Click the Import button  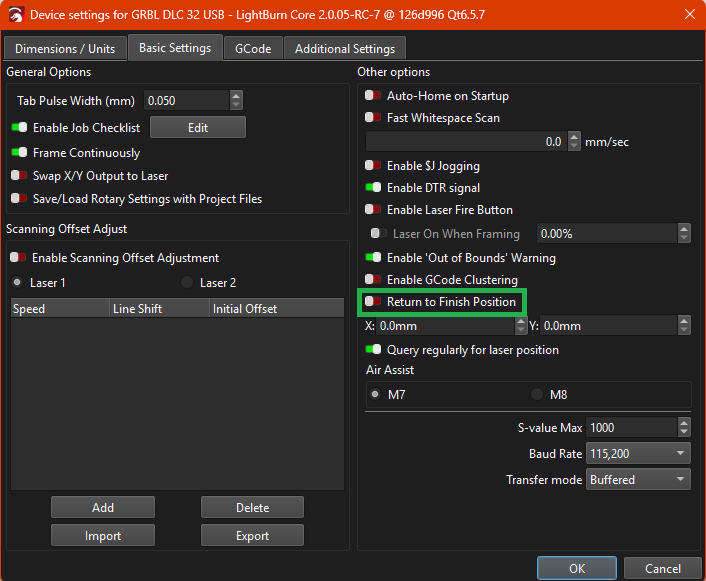click(x=103, y=535)
